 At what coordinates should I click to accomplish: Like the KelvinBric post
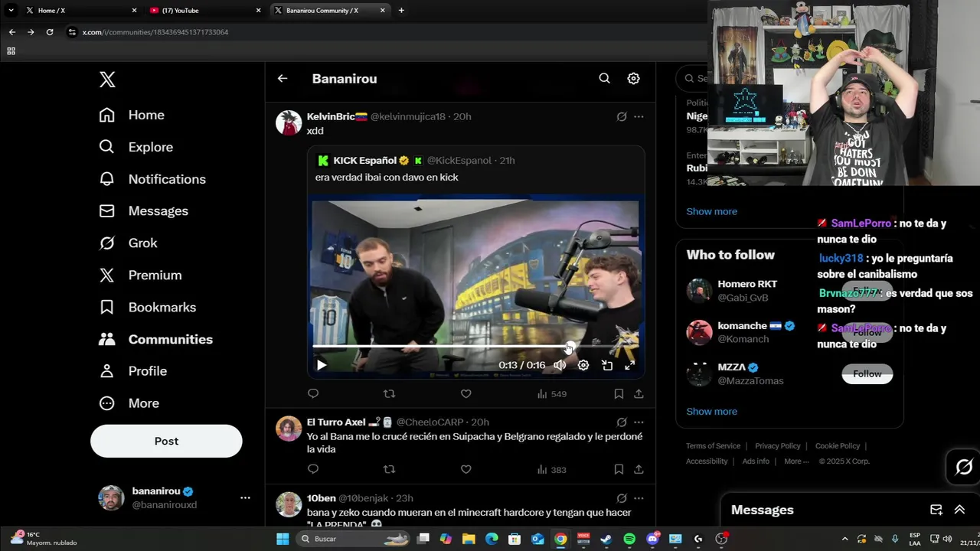coord(465,393)
